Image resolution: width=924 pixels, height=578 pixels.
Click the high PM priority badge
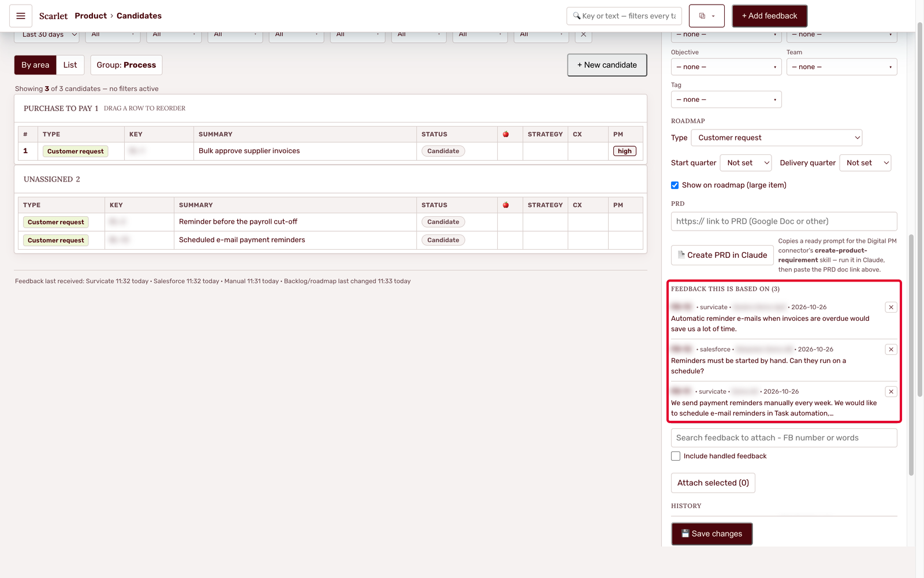tap(624, 151)
